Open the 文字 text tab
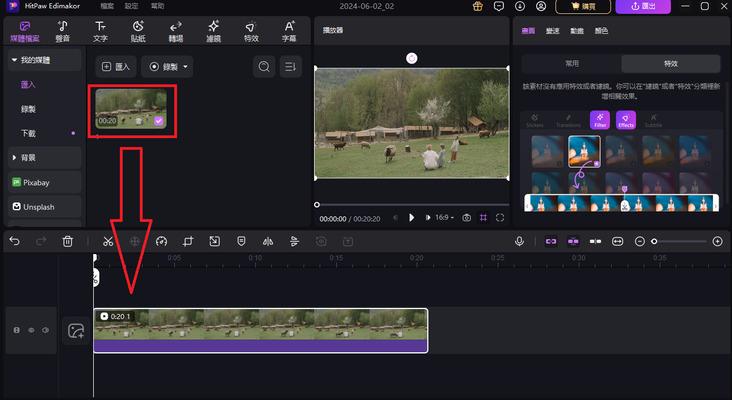 tap(100, 31)
